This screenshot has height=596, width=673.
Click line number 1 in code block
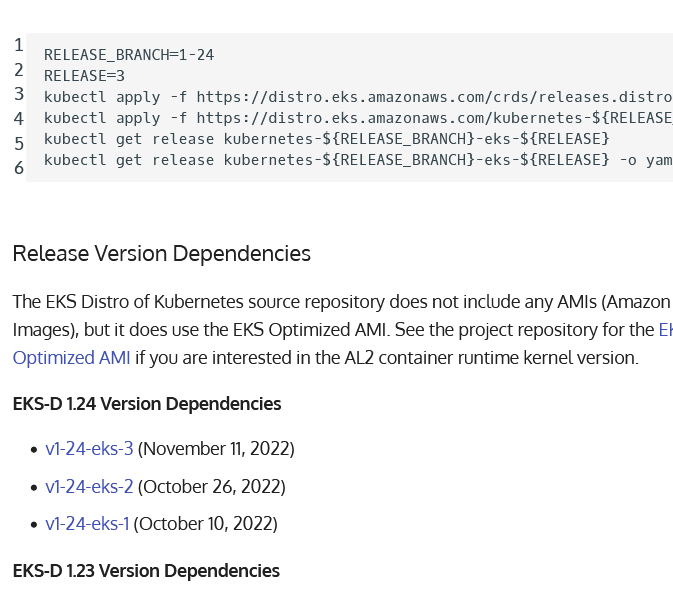tap(19, 46)
